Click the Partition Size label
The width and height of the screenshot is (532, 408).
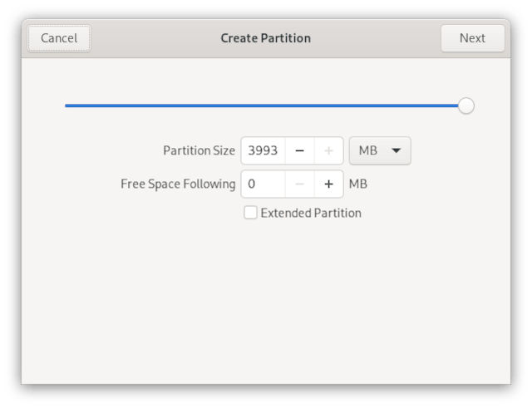pyautogui.click(x=199, y=151)
